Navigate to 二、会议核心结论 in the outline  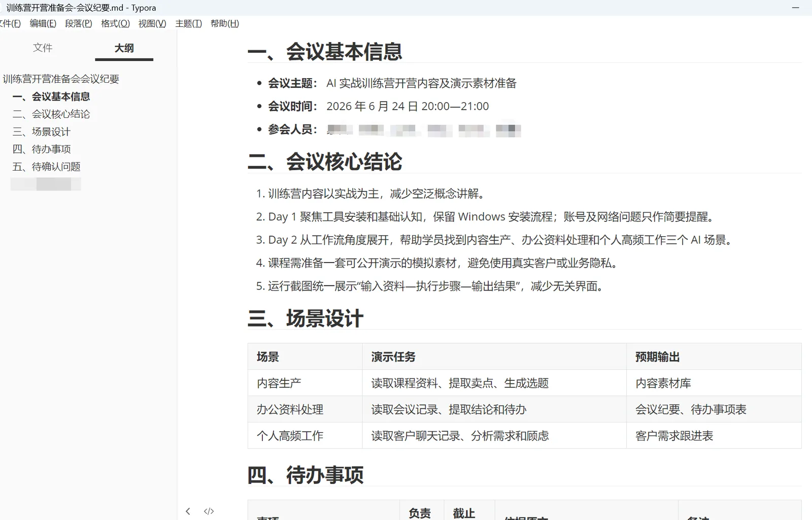pyautogui.click(x=51, y=114)
